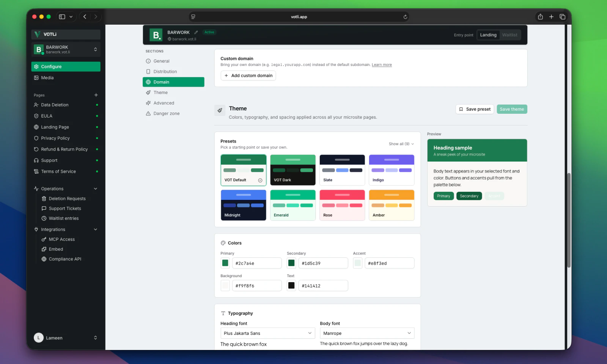Select the Midnight preset

244,205
